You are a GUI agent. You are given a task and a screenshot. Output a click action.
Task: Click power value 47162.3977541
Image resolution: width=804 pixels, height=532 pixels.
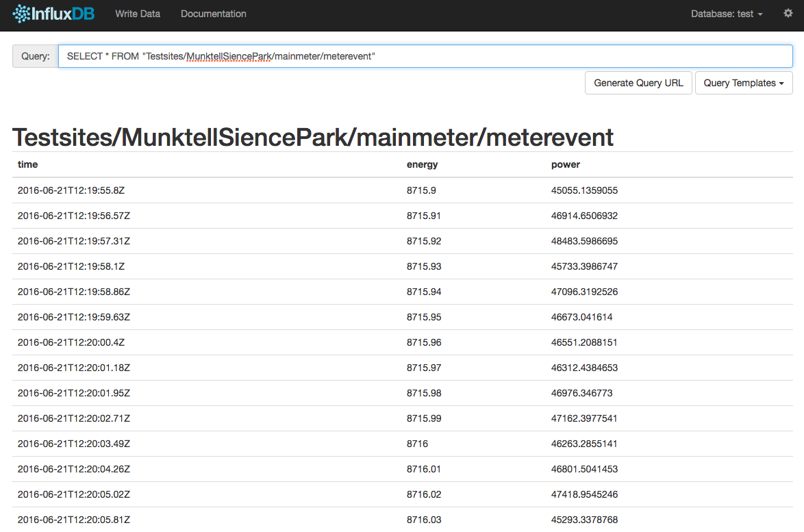(x=585, y=419)
